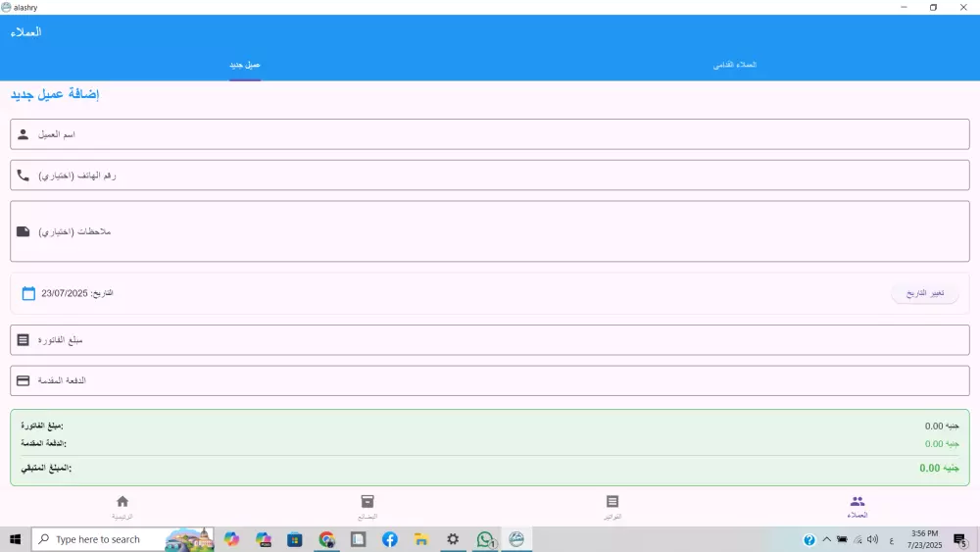980x552 pixels.
Task: Minimize the alashry window
Action: (904, 8)
